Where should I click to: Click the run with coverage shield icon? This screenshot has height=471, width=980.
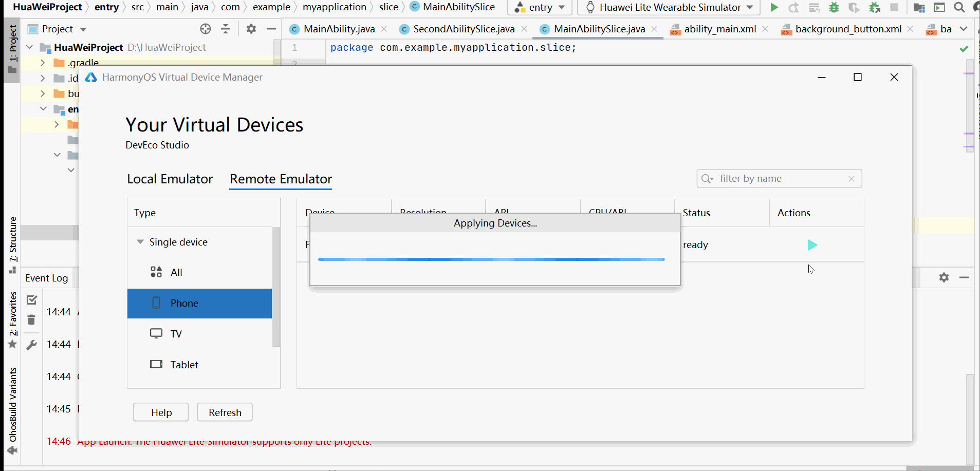coord(854,7)
